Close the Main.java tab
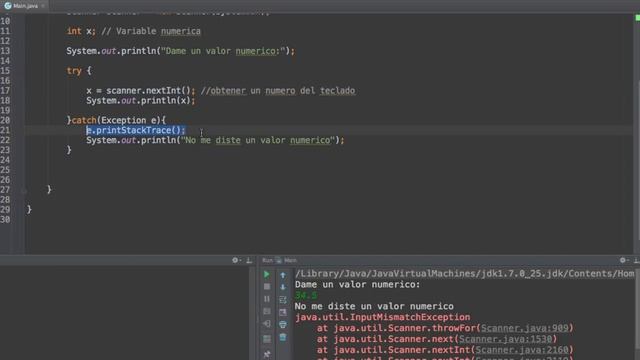Screen dimensions: 640x360 (x=43, y=6)
